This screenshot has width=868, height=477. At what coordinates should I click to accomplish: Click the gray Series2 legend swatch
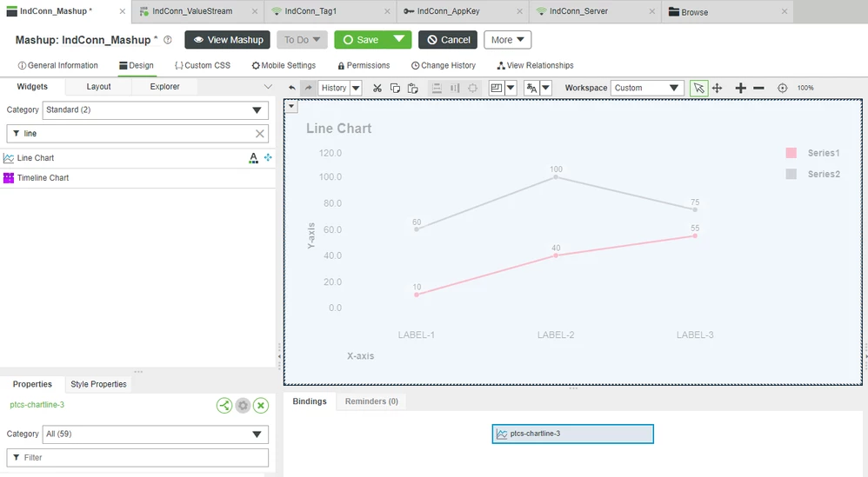791,174
